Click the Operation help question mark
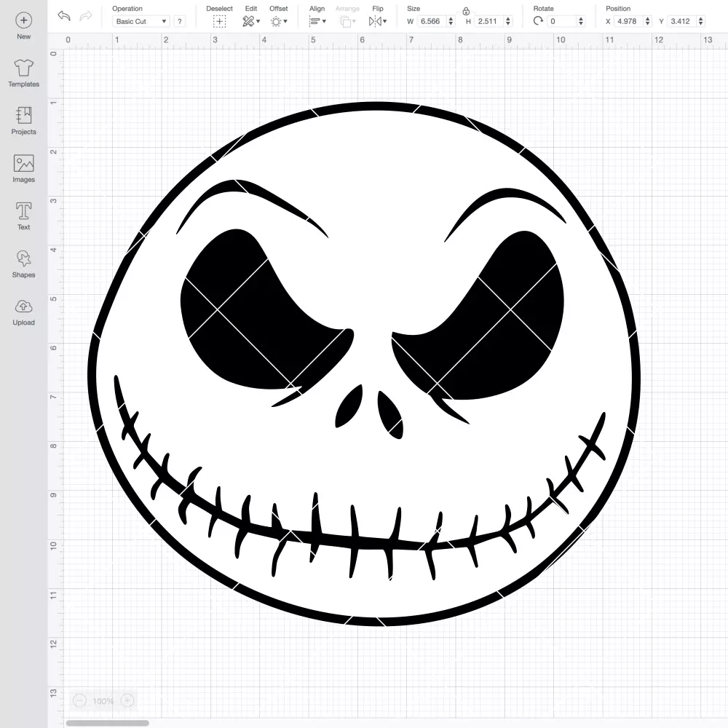The width and height of the screenshot is (728, 728). [x=180, y=21]
